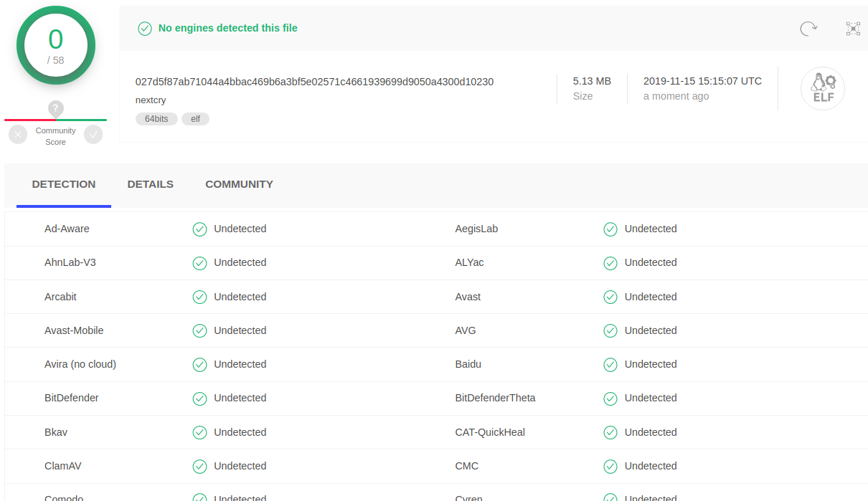Click the Avast-Mobile engine name
The image size is (868, 501).
tap(74, 330)
